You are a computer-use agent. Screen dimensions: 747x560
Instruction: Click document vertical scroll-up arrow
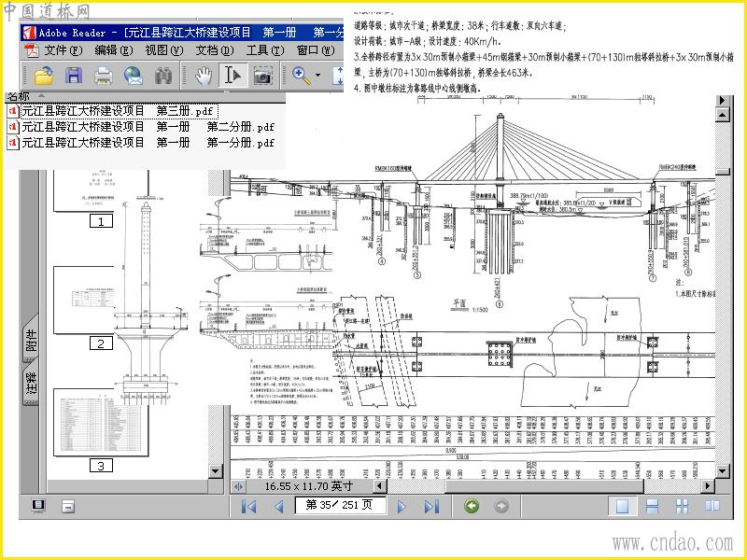[x=723, y=115]
